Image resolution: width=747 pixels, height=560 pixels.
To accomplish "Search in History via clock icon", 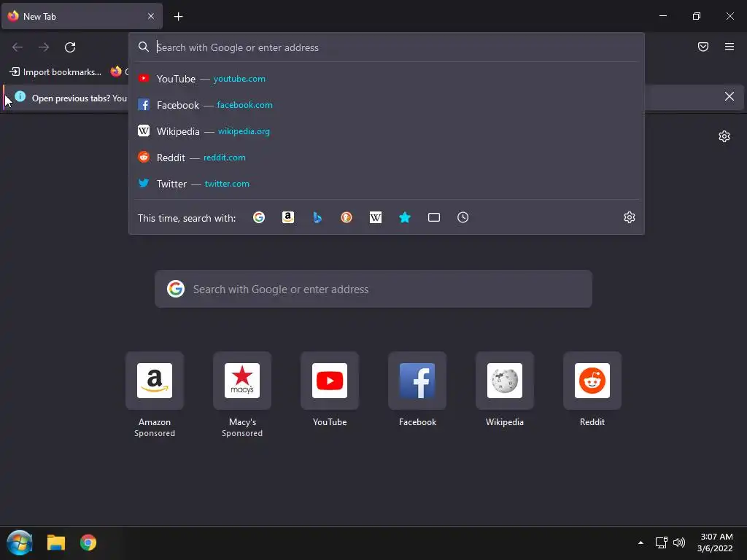I will click(x=463, y=217).
